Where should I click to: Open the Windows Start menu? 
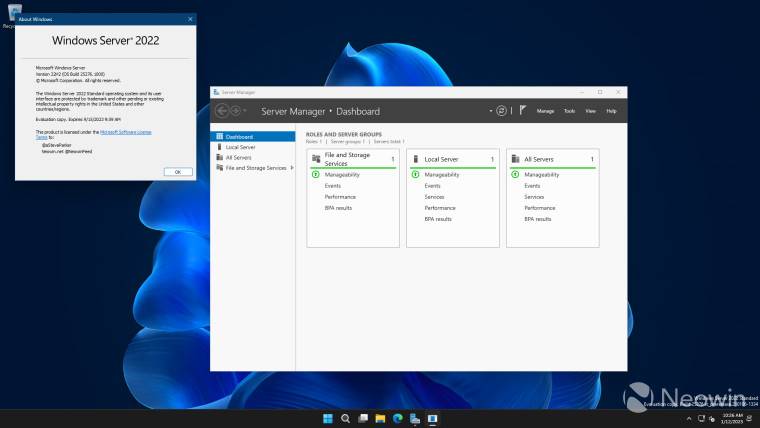(x=328, y=418)
